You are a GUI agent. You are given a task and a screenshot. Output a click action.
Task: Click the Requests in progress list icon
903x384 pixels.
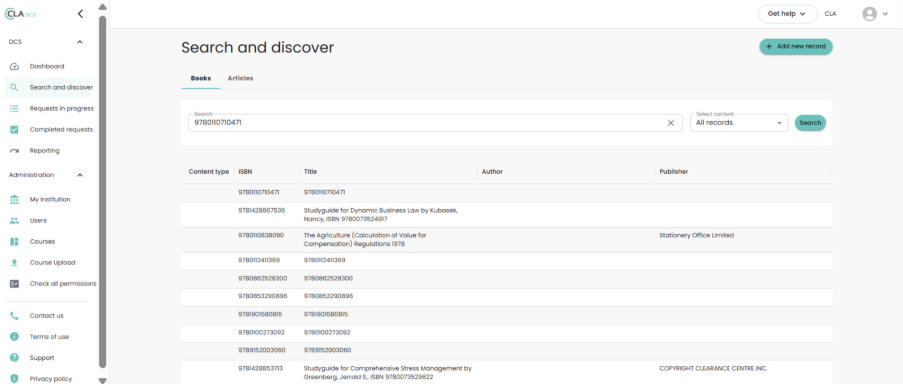(x=14, y=109)
